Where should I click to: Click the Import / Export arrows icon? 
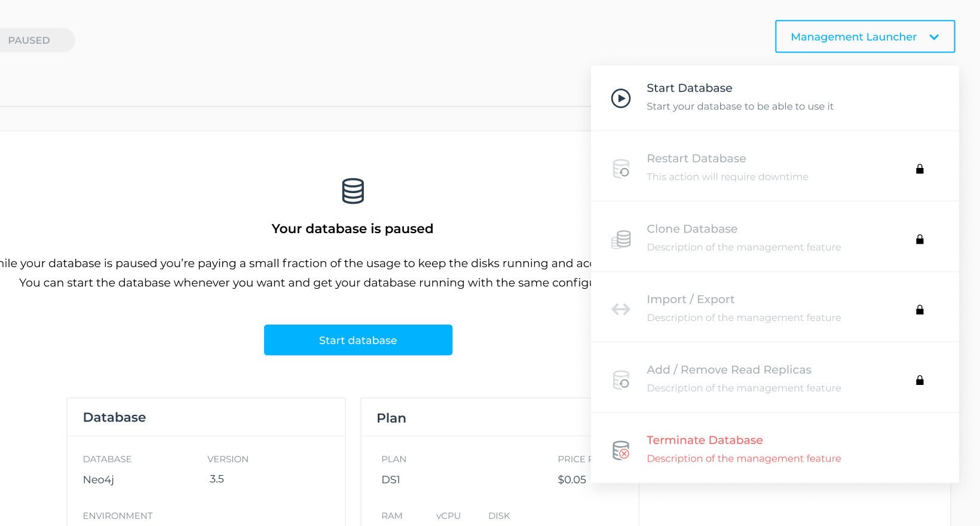(x=621, y=309)
